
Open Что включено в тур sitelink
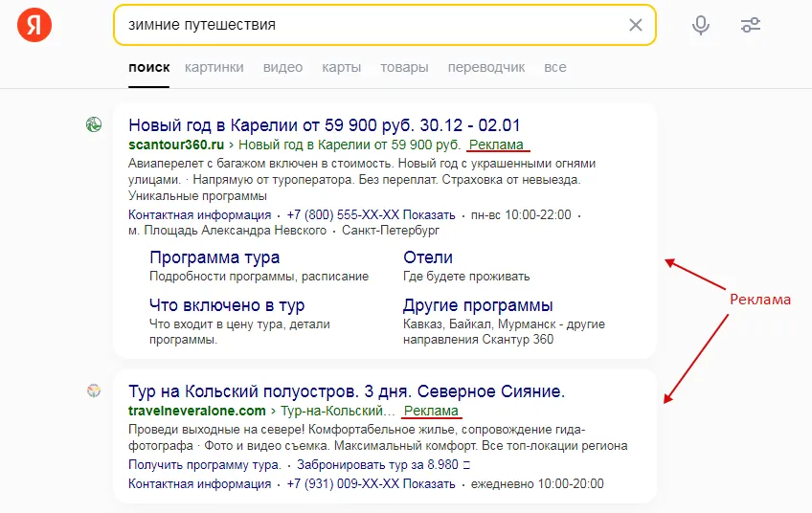[x=227, y=305]
